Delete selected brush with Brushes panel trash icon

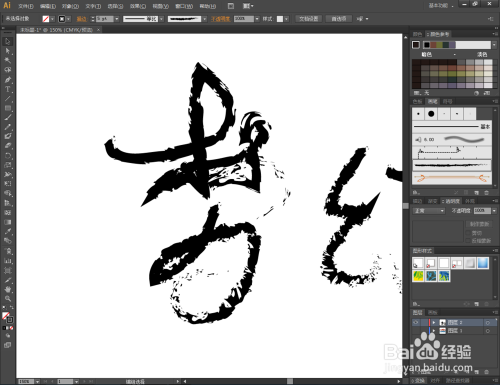(x=486, y=193)
